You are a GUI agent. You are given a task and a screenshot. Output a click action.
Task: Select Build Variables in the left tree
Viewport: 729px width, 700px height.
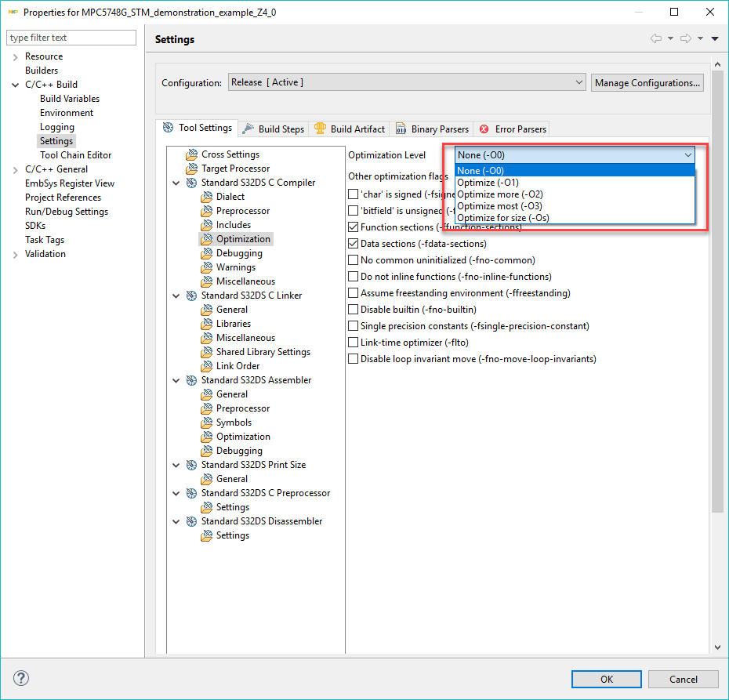point(69,99)
